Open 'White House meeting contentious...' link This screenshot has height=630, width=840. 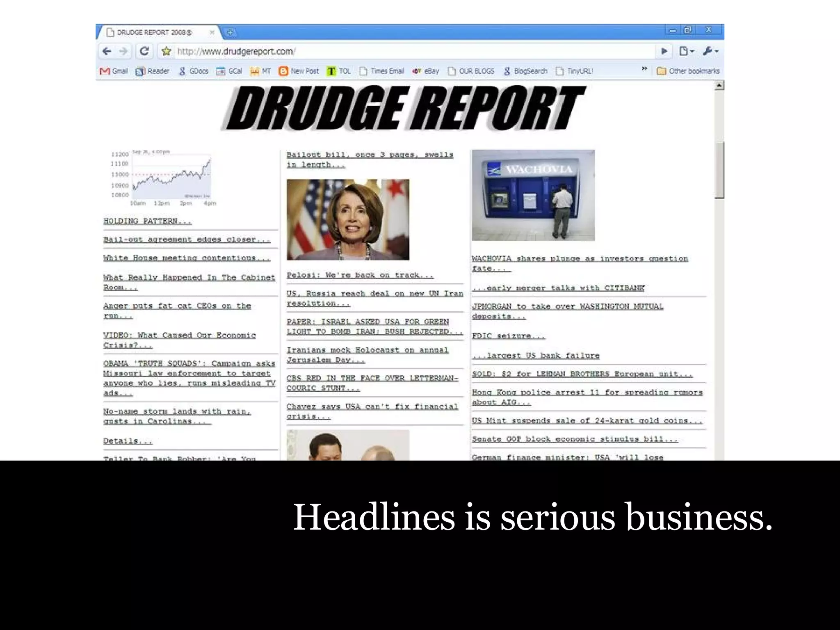[187, 258]
